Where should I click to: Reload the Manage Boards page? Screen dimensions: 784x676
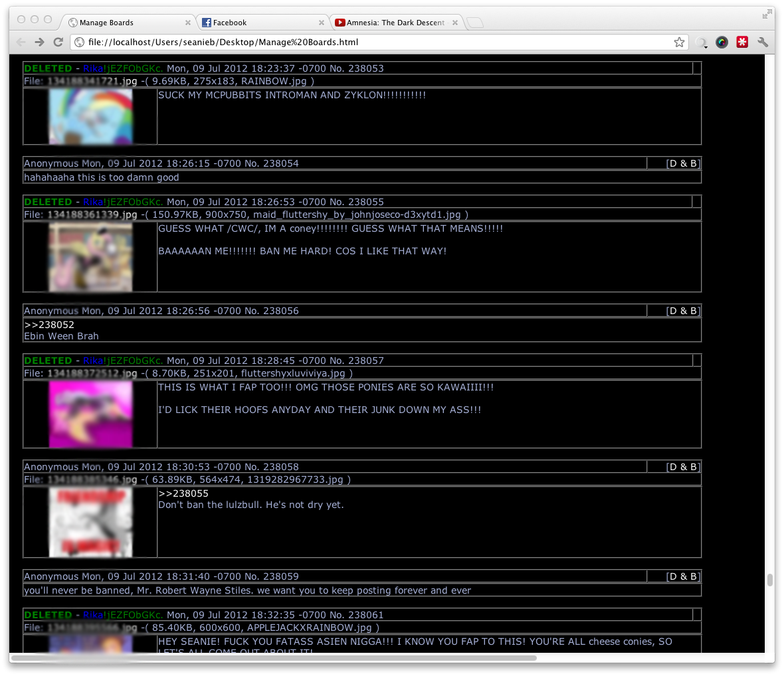pos(58,42)
